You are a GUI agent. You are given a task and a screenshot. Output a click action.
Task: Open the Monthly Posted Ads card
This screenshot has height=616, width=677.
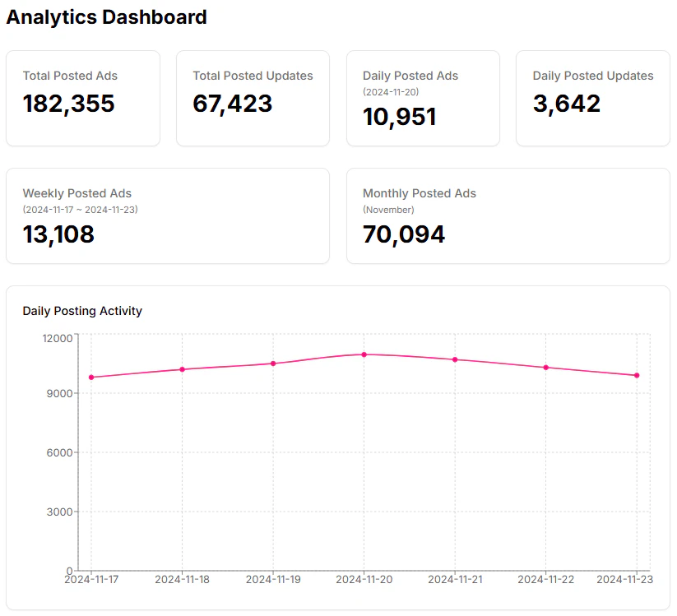(508, 216)
